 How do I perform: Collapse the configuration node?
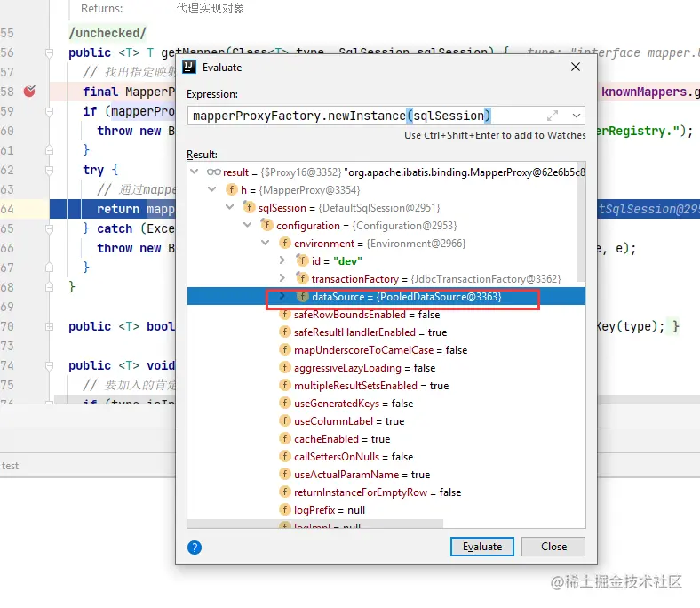(247, 225)
